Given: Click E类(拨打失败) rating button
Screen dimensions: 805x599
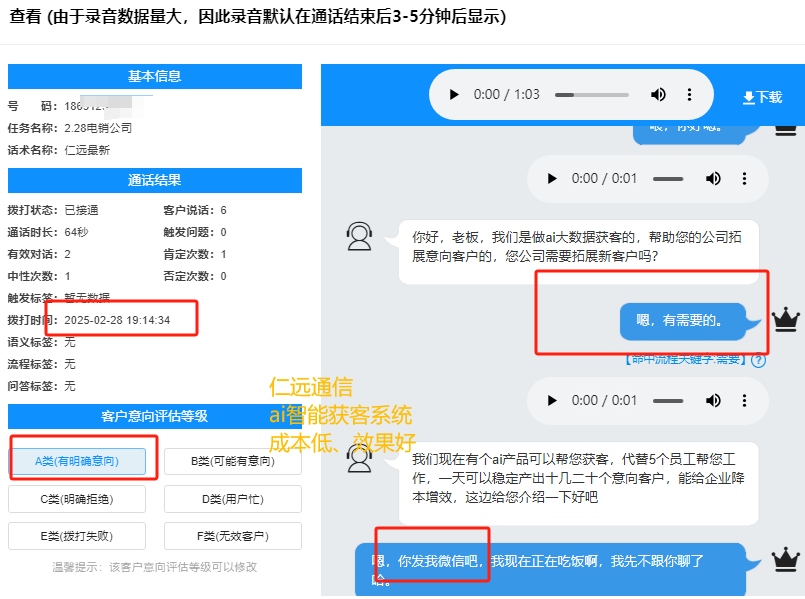Looking at the screenshot, I should (x=76, y=535).
